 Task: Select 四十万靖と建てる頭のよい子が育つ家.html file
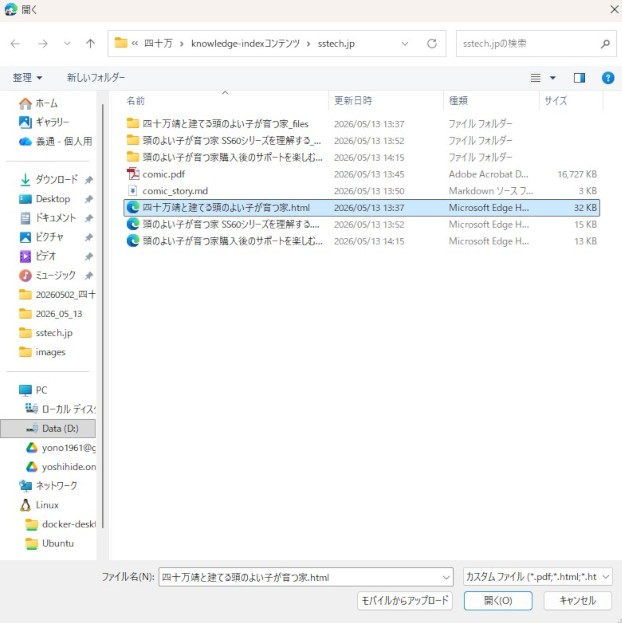[x=362, y=207]
